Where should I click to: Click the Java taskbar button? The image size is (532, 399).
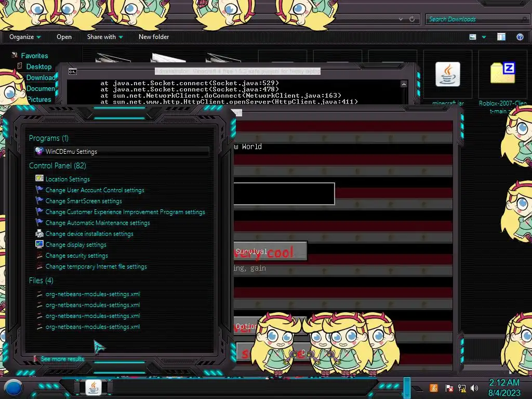tap(93, 388)
